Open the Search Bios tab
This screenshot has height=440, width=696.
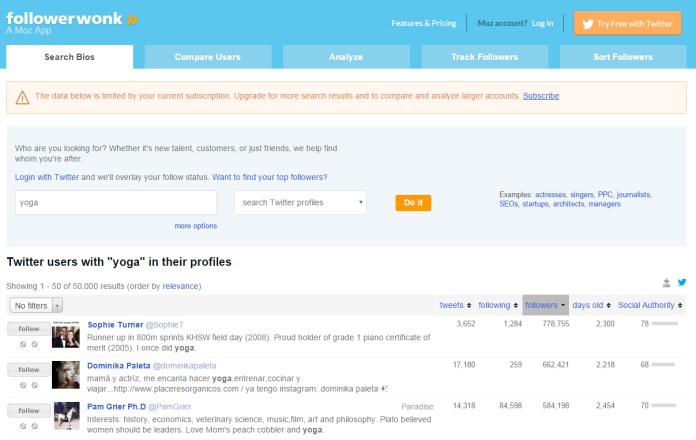tap(69, 57)
